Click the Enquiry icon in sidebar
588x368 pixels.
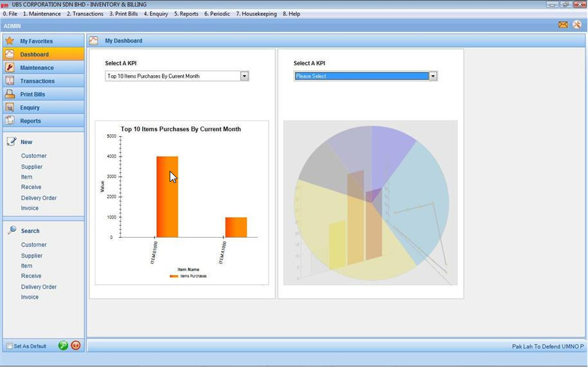(10, 107)
